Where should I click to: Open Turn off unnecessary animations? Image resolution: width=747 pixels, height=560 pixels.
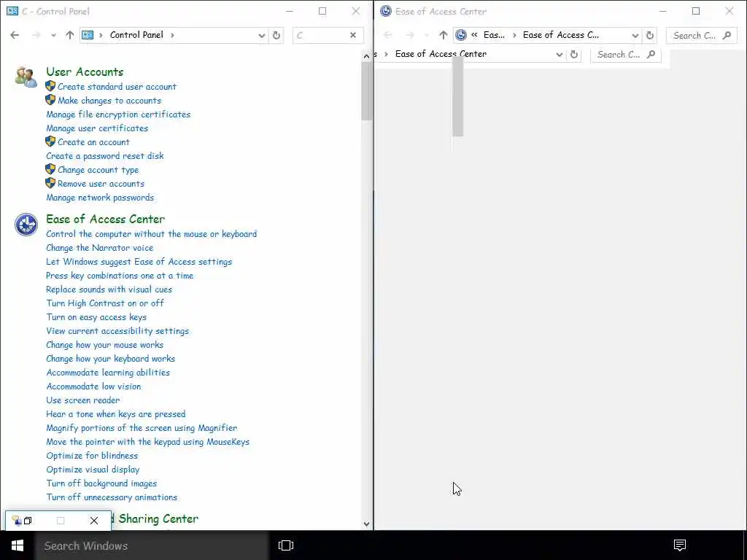112,497
